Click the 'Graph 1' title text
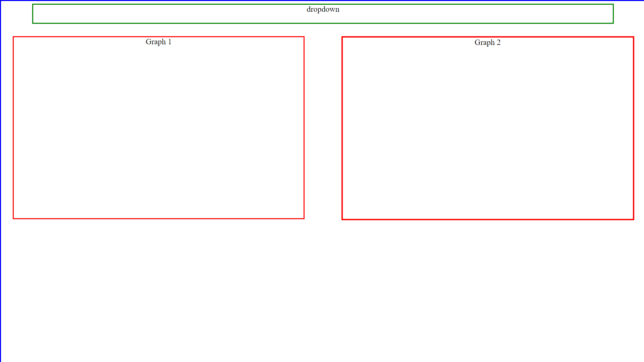The height and width of the screenshot is (362, 644). coord(158,42)
